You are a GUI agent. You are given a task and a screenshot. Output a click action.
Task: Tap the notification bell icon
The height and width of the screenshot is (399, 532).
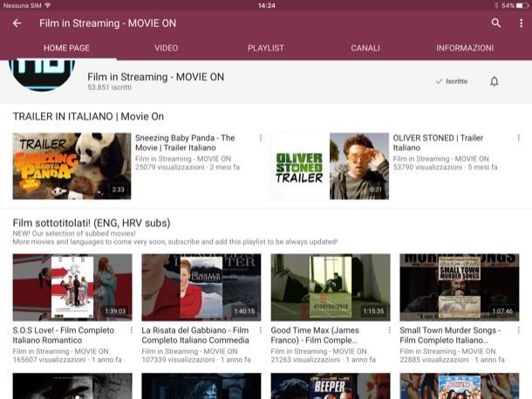point(494,81)
